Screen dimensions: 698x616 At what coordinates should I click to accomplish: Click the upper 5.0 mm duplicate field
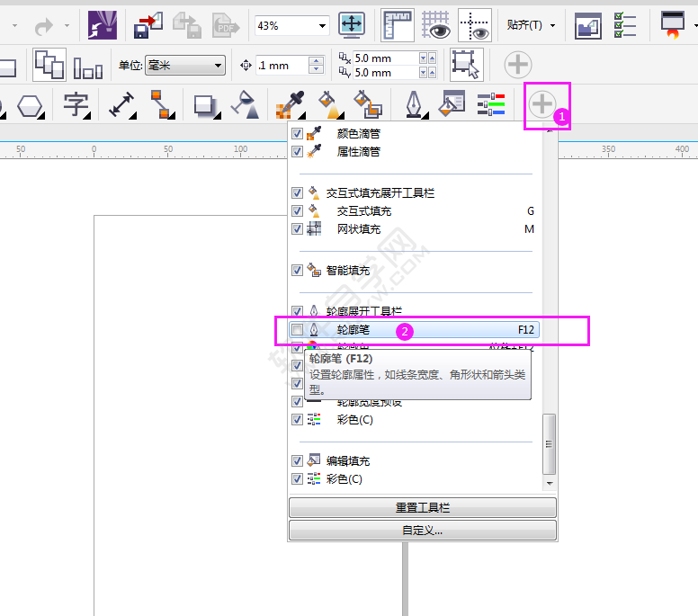tap(386, 58)
